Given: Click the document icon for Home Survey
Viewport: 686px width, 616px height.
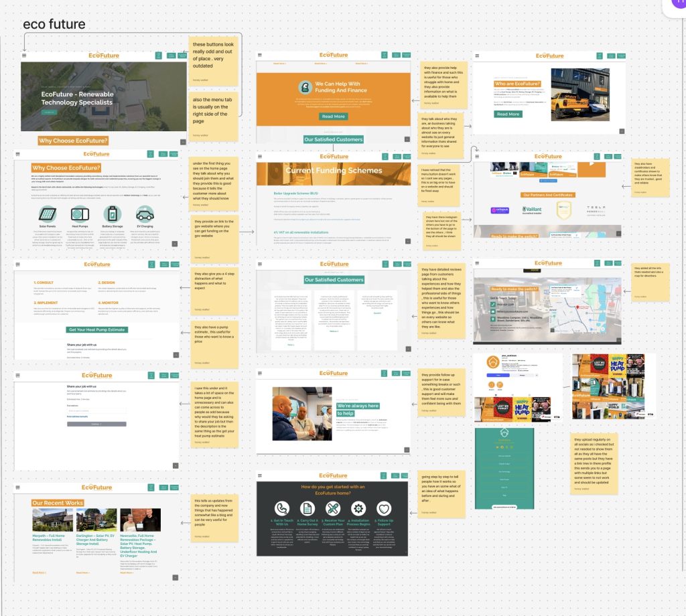Looking at the screenshot, I should pos(307,508).
